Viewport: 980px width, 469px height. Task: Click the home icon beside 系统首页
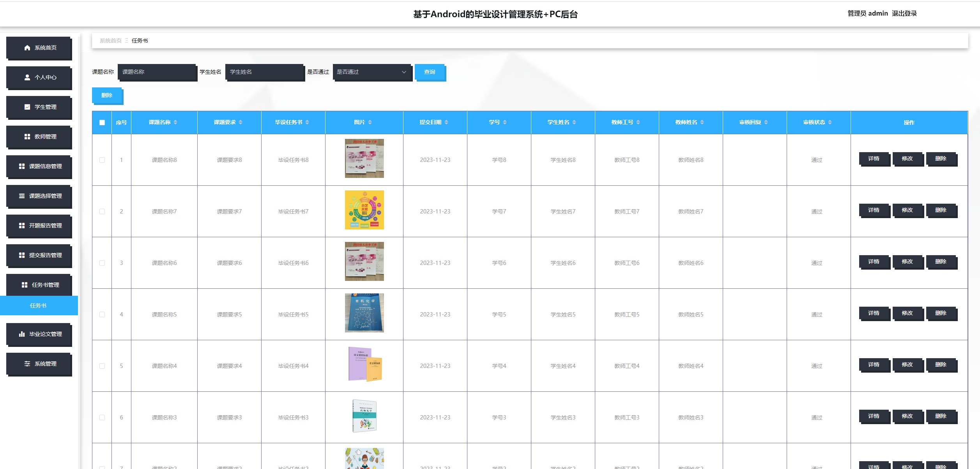27,48
